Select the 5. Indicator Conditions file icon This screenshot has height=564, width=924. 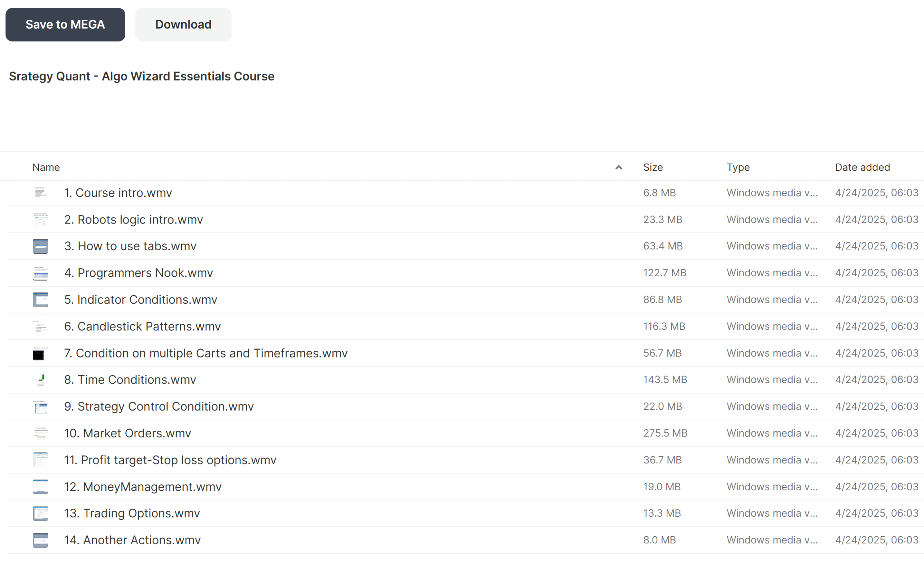(x=40, y=300)
